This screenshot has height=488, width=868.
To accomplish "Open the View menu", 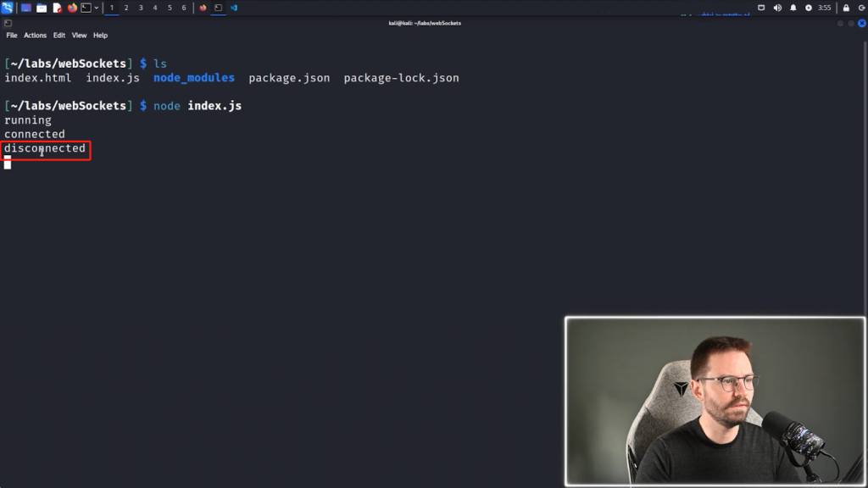I will coord(79,36).
